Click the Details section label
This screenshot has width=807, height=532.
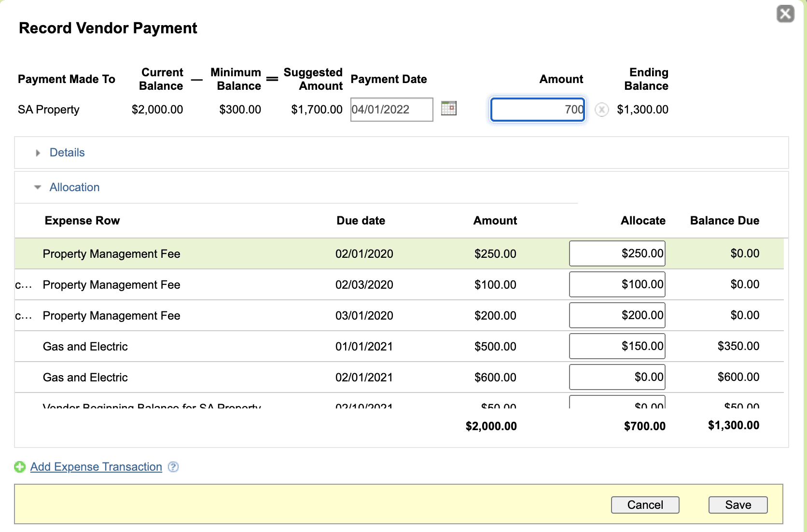67,153
